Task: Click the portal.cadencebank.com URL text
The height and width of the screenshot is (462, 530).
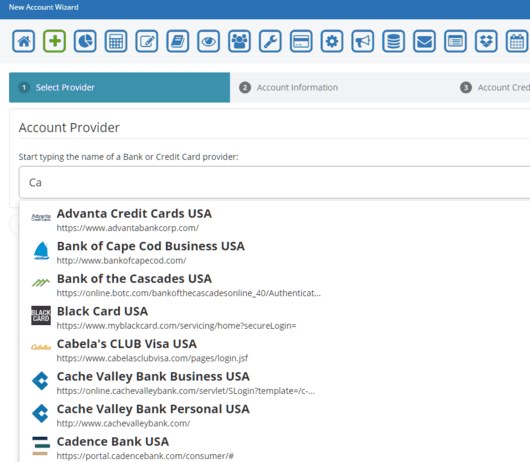Action: (145, 456)
